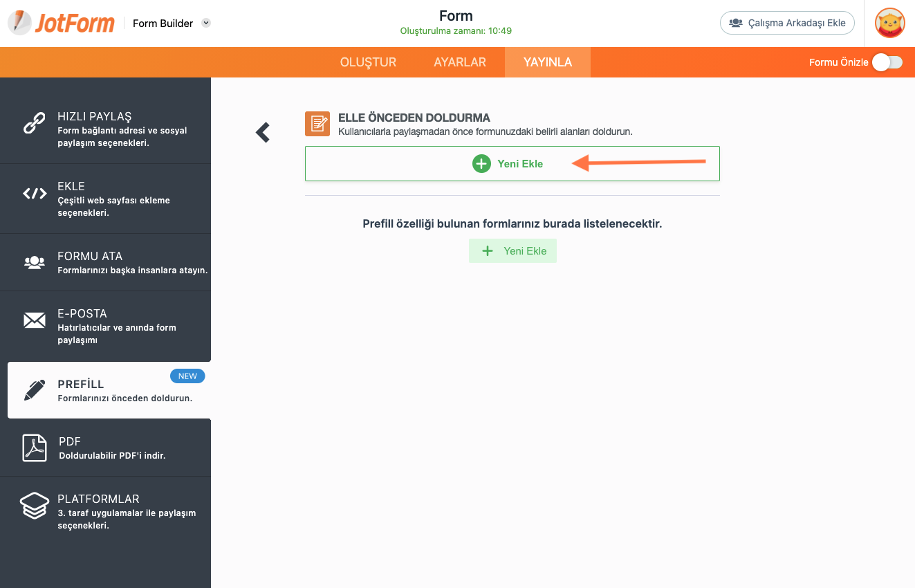Viewport: 915px width, 588px height.
Task: Click the JotForm logo
Action: tap(61, 23)
